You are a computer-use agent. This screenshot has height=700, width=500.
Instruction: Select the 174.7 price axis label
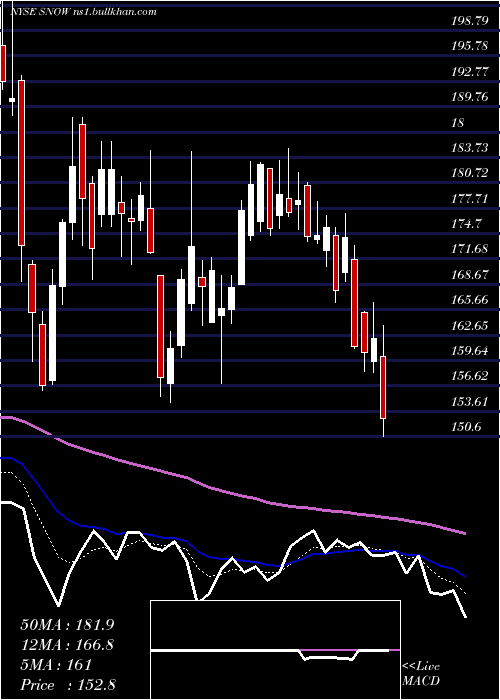467,224
